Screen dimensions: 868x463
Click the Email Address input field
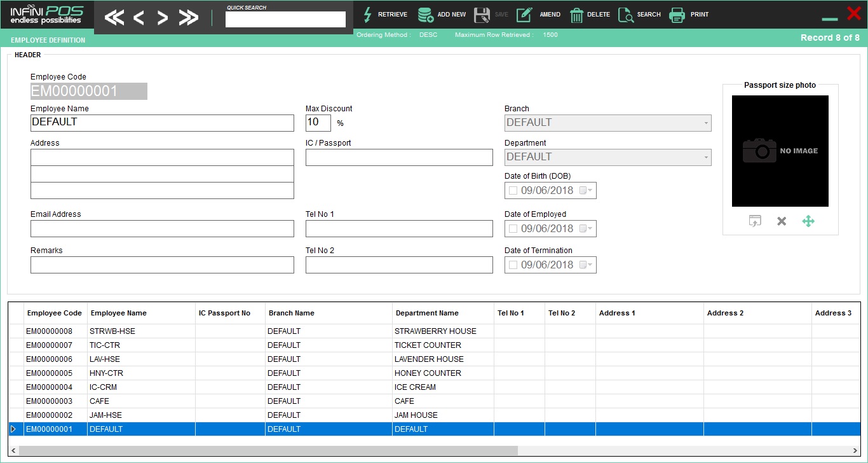point(162,228)
